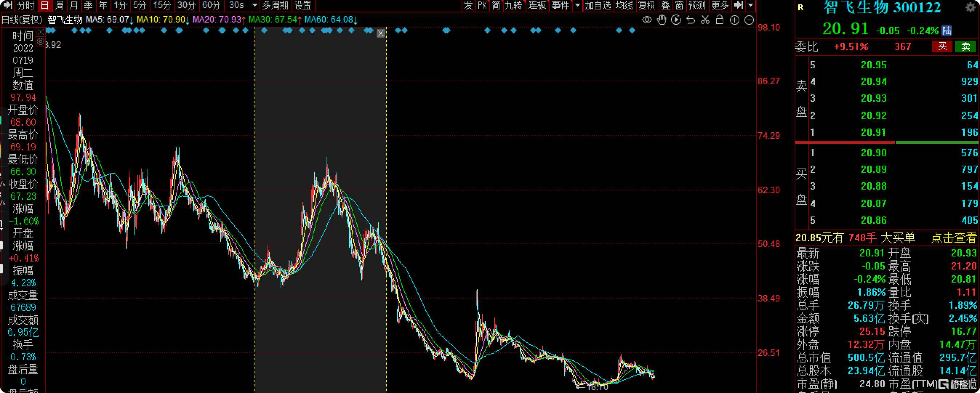Expand dropdown arrow at toolbar far right
The image size is (980, 393).
[751, 5]
